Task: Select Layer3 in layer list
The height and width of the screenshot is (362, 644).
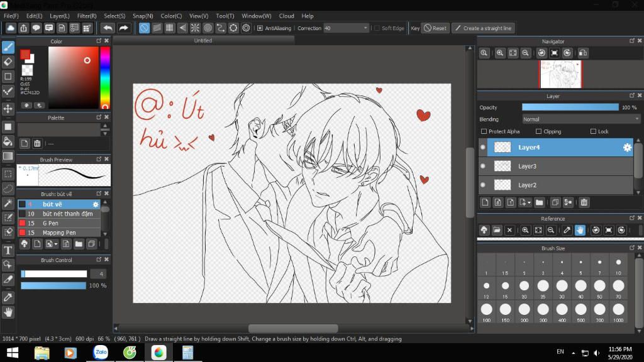Action: 556,166
